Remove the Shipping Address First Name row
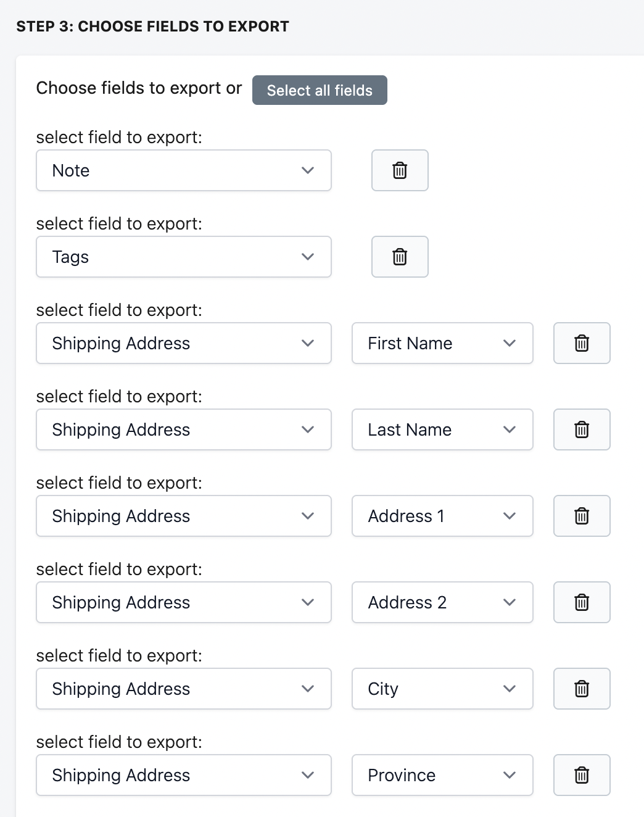The height and width of the screenshot is (817, 644). pyautogui.click(x=582, y=343)
